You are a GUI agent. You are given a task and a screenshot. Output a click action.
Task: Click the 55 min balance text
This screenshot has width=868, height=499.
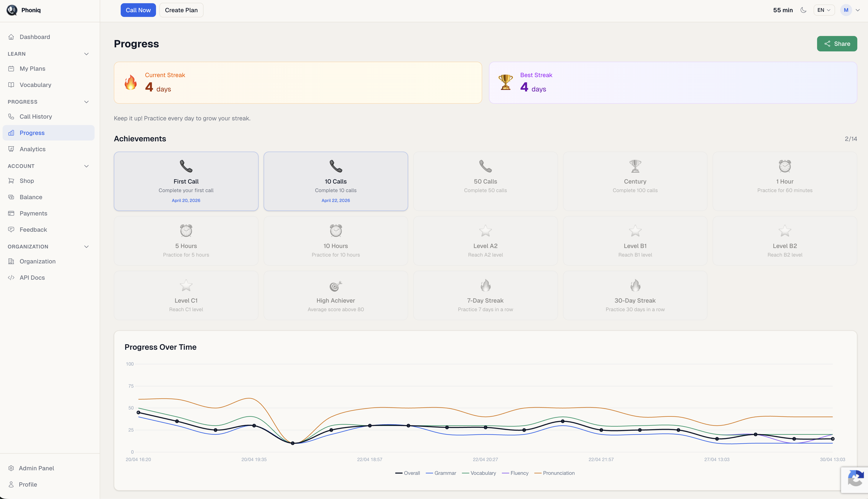click(x=783, y=10)
